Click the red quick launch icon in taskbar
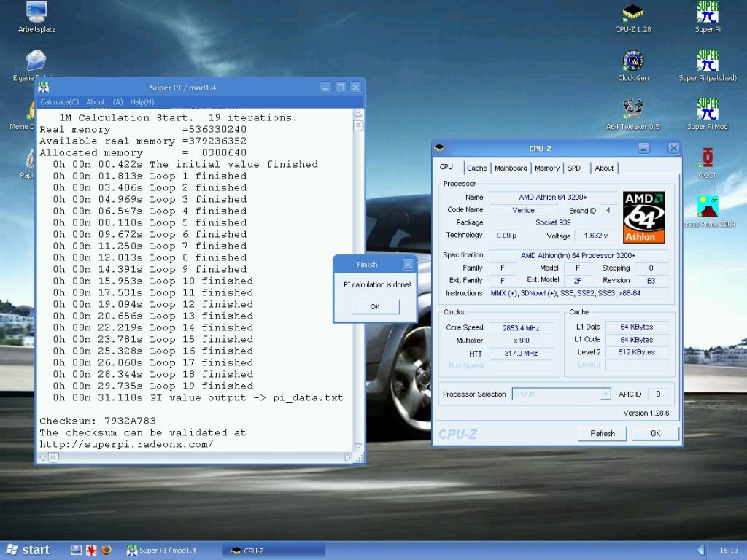The image size is (747, 560). 91,550
